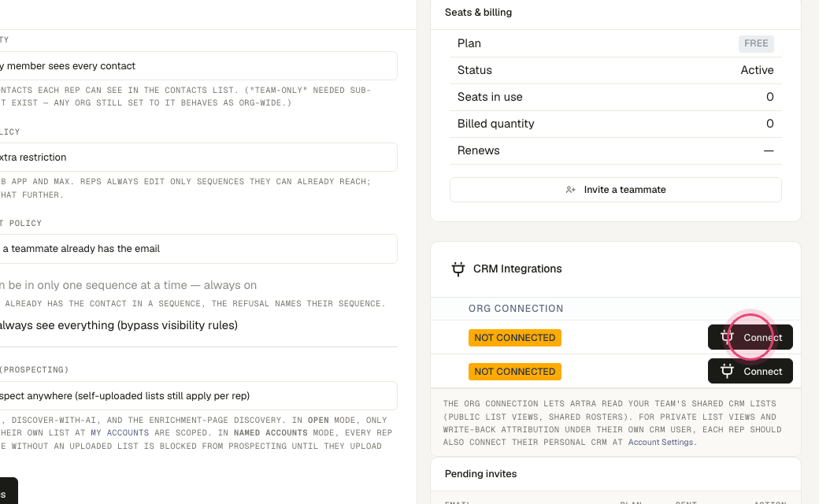Click the 'Billed quantity' row label

[495, 124]
